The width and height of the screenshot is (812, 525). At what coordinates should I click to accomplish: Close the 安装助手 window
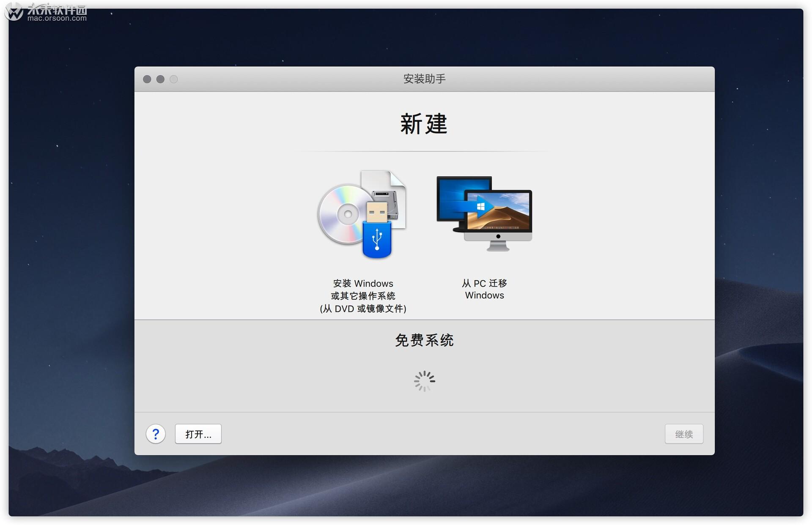click(x=147, y=79)
